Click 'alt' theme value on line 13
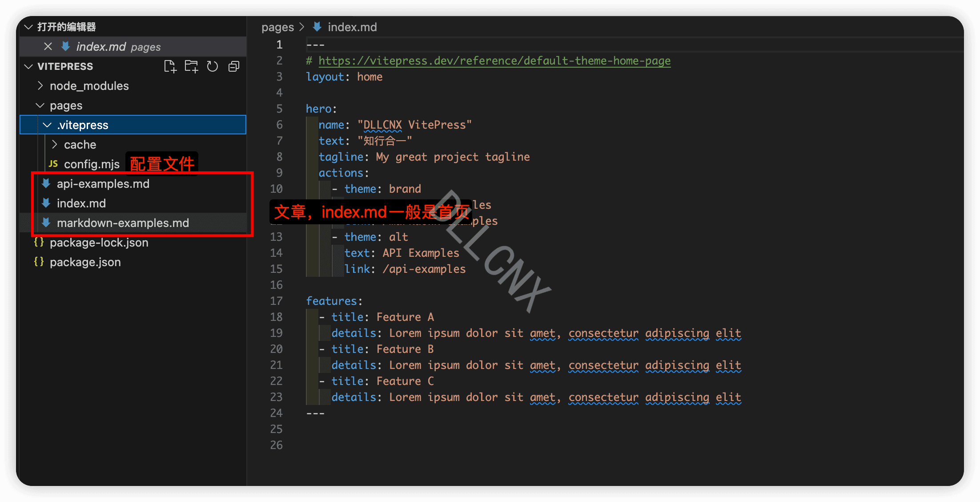 [398, 237]
